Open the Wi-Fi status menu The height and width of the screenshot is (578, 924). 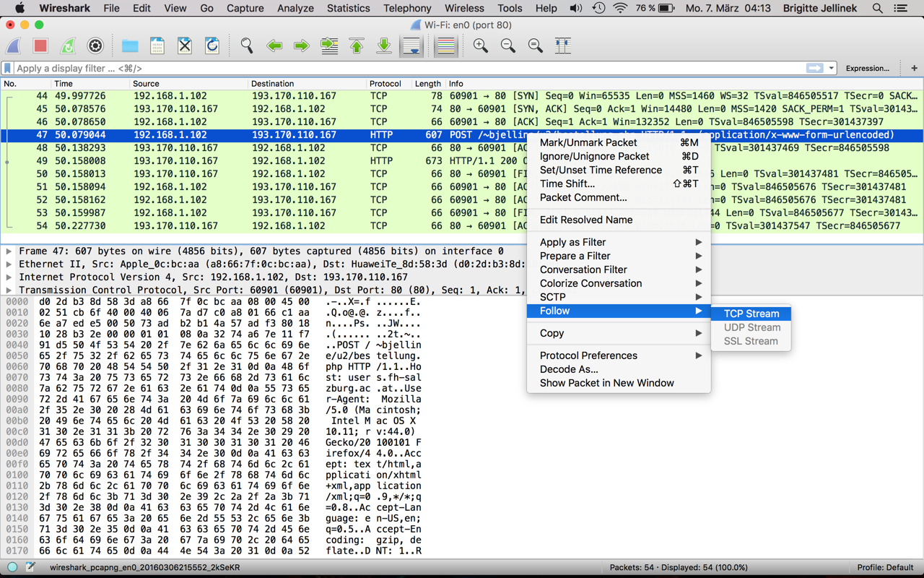point(620,8)
